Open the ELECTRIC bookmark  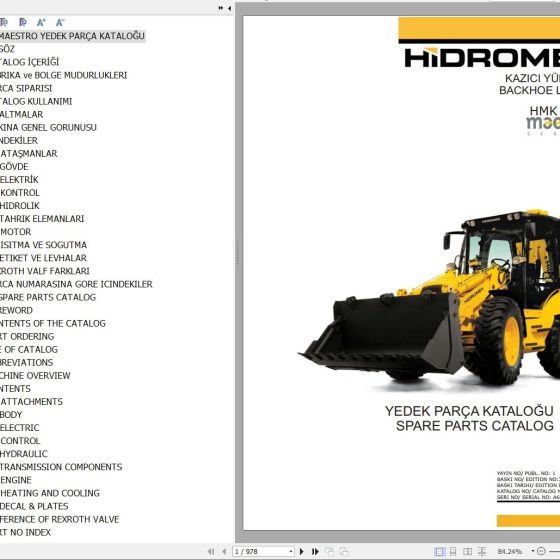tap(20, 428)
